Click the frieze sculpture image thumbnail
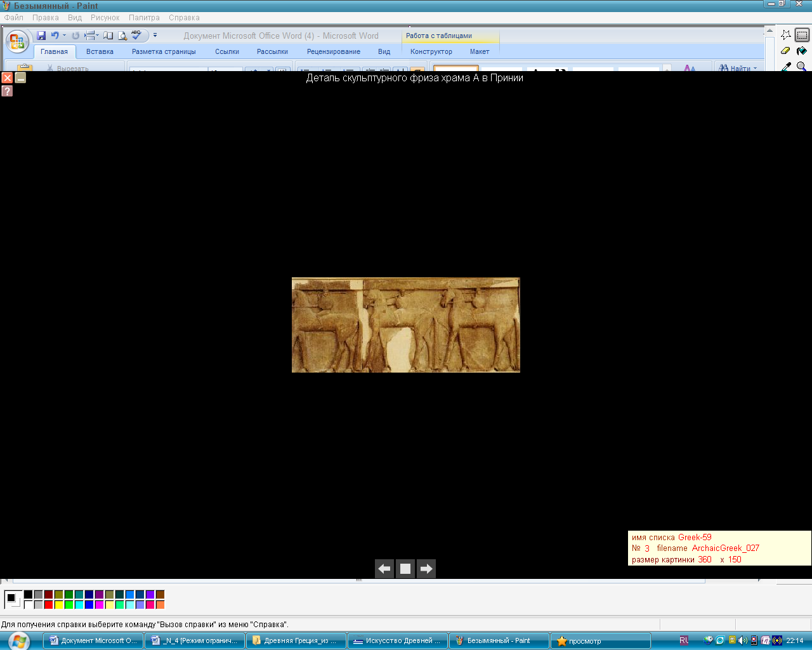The height and width of the screenshot is (650, 812). click(x=406, y=325)
